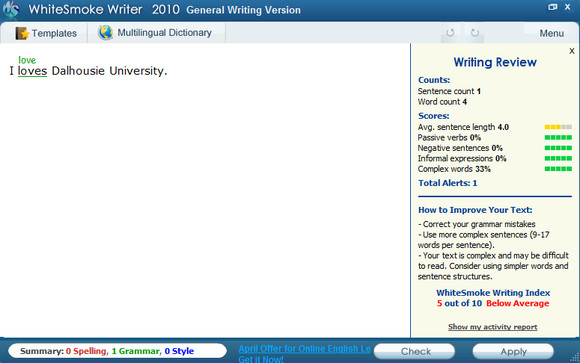The height and width of the screenshot is (363, 580).
Task: Click the underlined word 'loves'
Action: coord(33,71)
